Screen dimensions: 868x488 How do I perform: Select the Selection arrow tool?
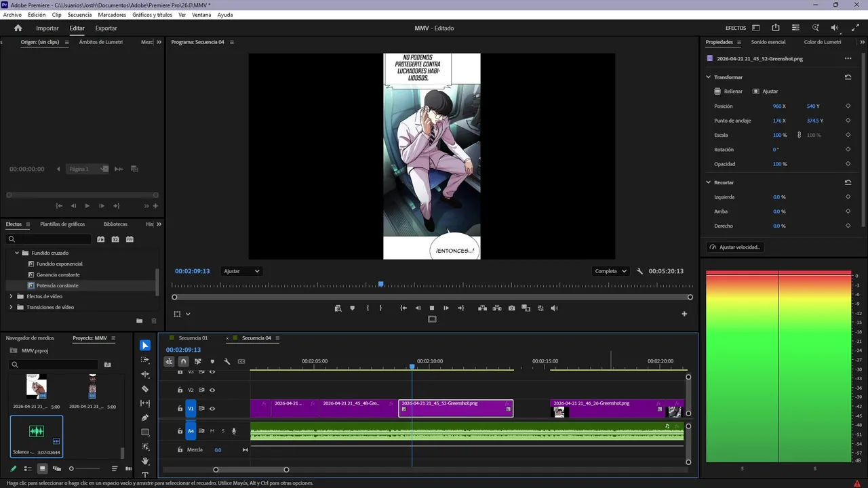coord(145,346)
